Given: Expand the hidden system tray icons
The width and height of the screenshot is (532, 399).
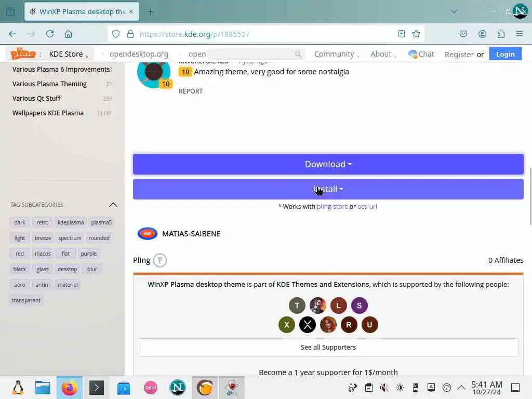Looking at the screenshot, I should 461,388.
